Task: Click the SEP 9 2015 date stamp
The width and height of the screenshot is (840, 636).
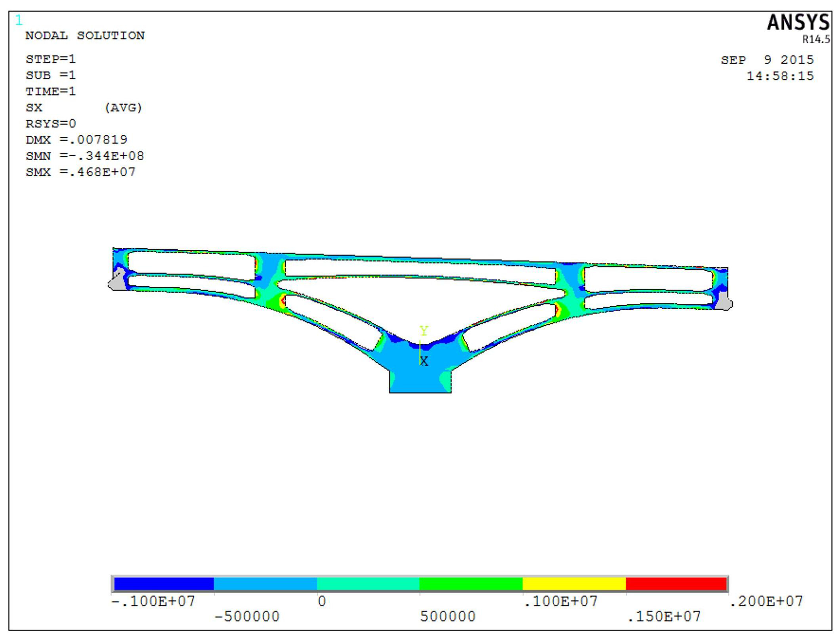Action: point(767,60)
